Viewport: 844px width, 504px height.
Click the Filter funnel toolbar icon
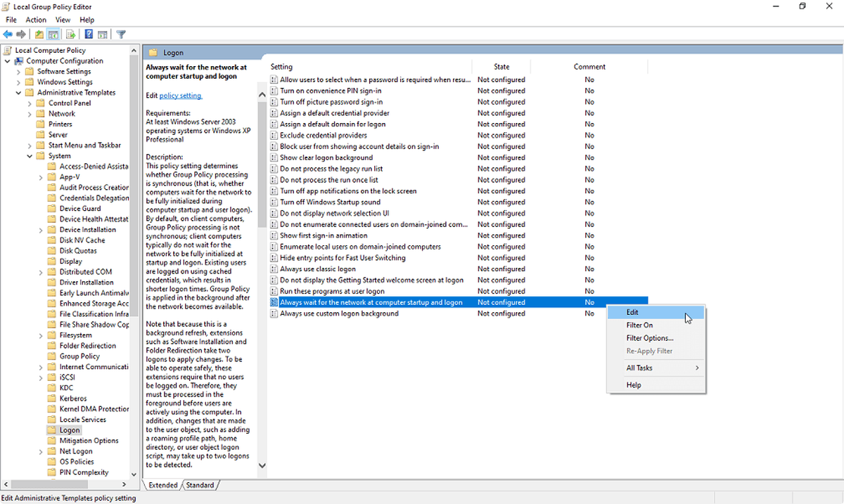click(x=121, y=34)
